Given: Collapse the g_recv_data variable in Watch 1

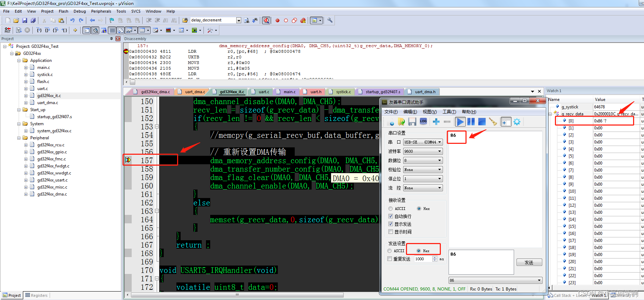Looking at the screenshot, I should point(551,114).
